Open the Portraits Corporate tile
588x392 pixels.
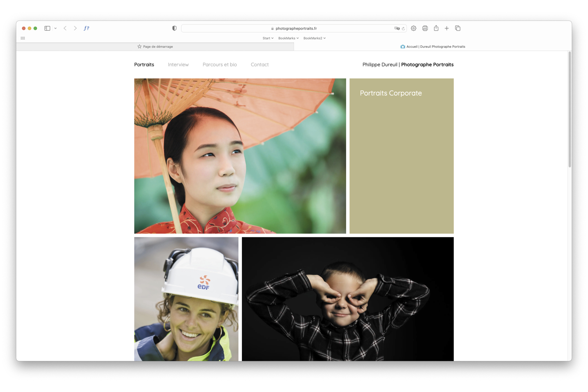(401, 156)
